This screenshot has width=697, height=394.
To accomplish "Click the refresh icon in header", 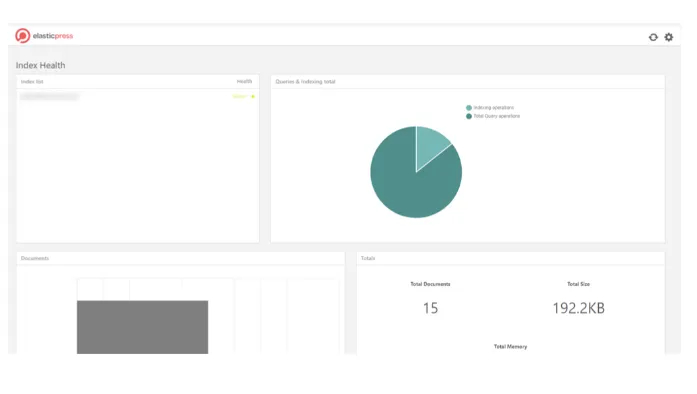I will 653,37.
